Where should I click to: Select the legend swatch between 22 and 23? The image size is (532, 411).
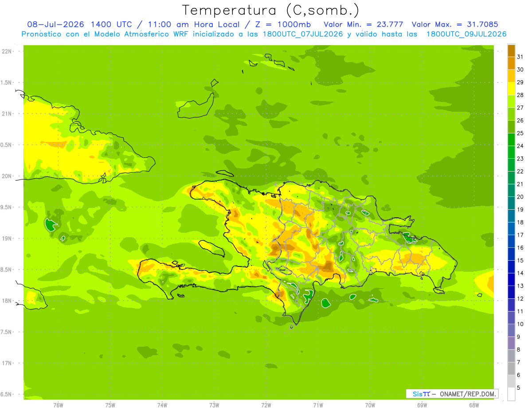pos(511,165)
